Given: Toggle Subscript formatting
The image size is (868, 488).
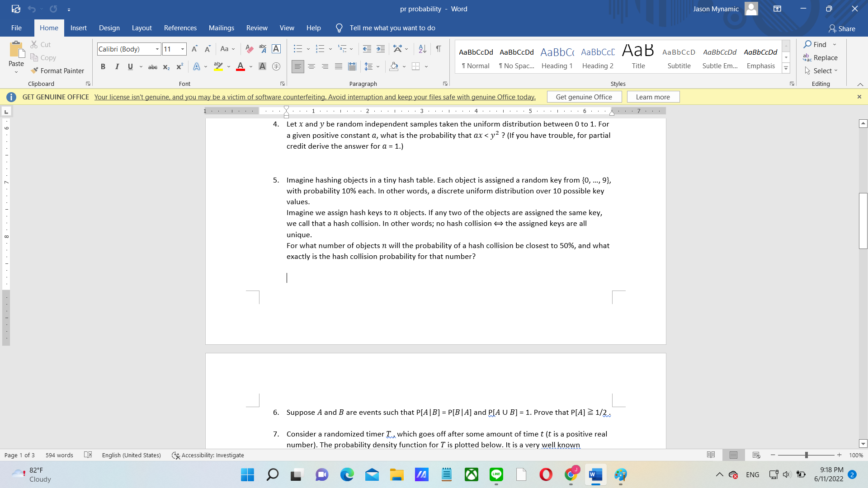Looking at the screenshot, I should (x=166, y=67).
